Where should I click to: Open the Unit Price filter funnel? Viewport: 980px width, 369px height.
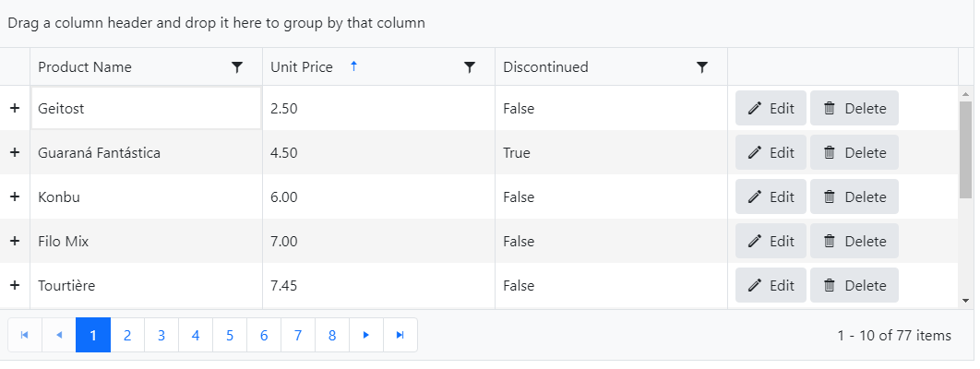coord(470,67)
